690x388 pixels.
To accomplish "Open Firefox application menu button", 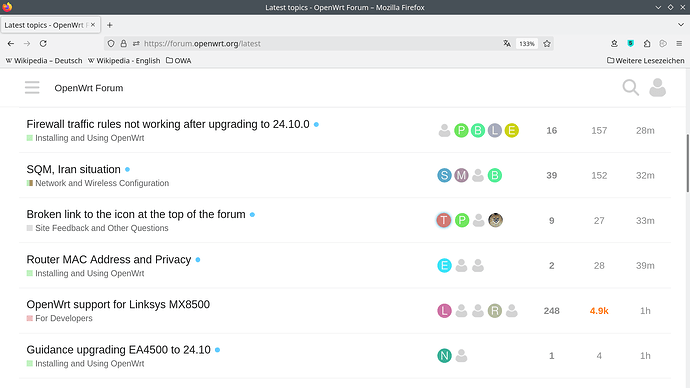I will 679,44.
